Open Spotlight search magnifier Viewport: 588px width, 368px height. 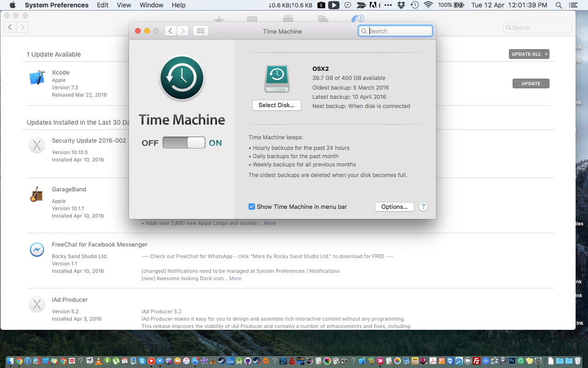[559, 5]
